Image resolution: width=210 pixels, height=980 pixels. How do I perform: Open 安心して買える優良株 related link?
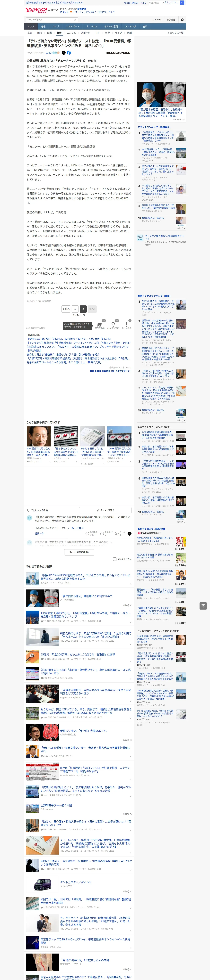coord(63,355)
